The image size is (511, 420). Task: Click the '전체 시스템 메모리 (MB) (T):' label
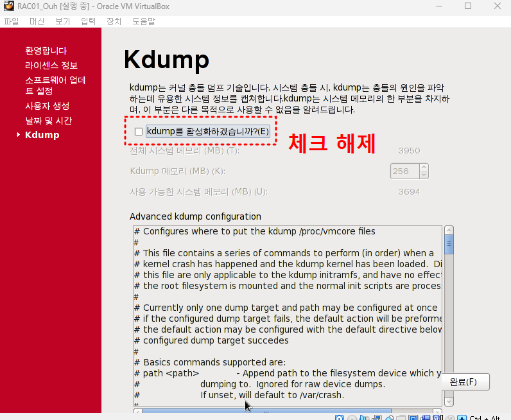coord(184,151)
